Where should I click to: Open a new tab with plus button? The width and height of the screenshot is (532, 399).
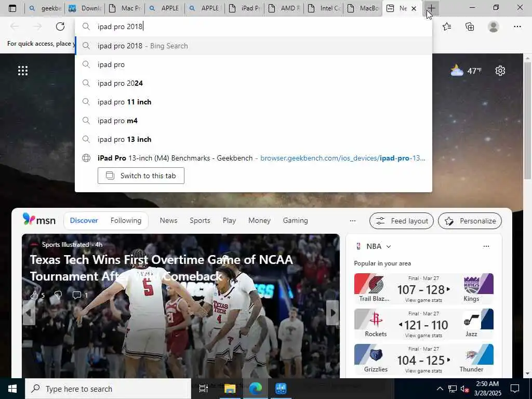pyautogui.click(x=431, y=8)
